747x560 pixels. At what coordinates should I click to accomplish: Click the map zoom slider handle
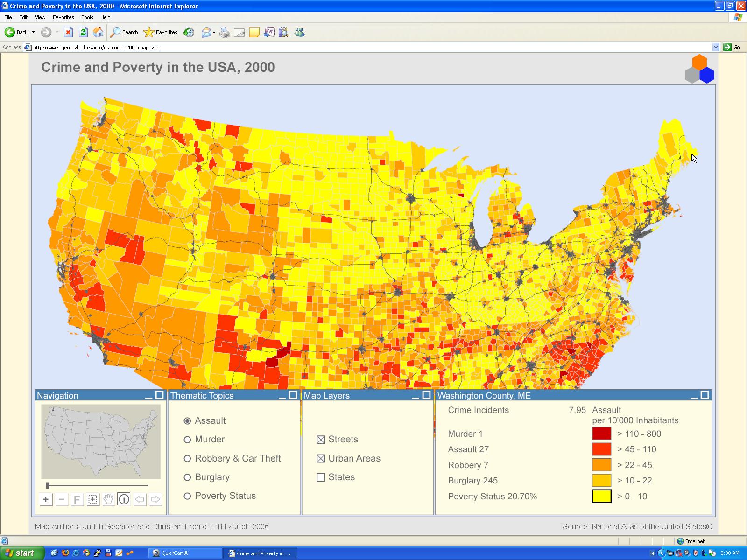pyautogui.click(x=48, y=486)
